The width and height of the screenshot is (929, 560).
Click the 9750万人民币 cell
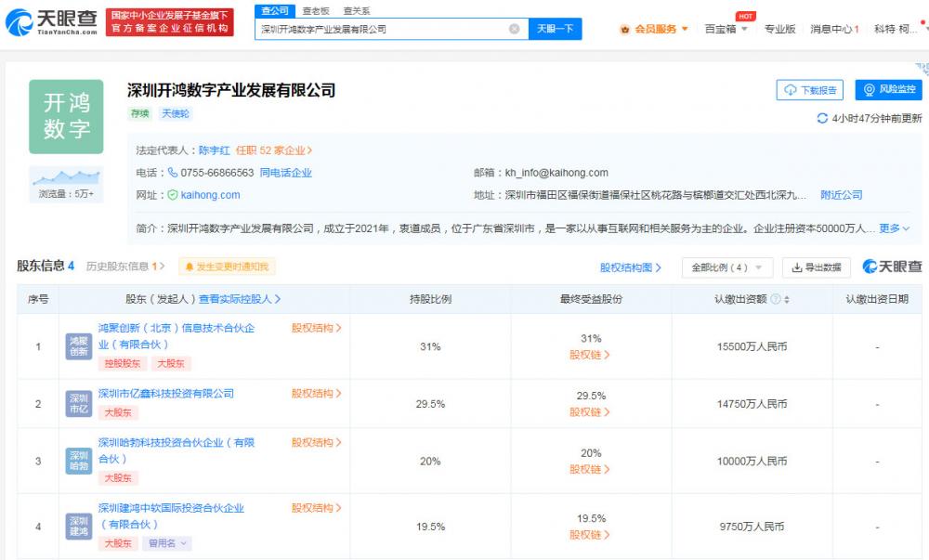coord(752,527)
